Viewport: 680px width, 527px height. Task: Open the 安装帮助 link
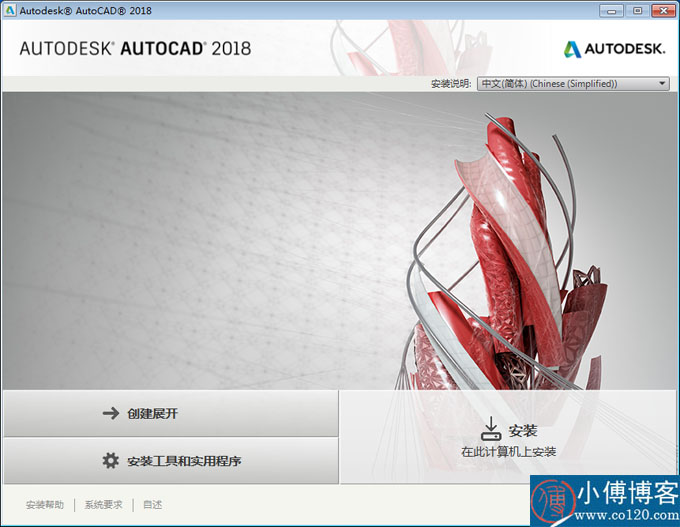click(45, 505)
